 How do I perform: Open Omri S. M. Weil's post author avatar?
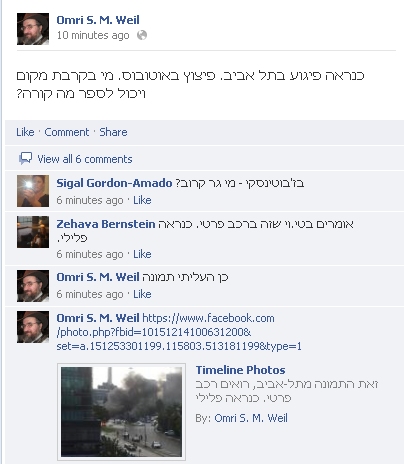pos(33,29)
